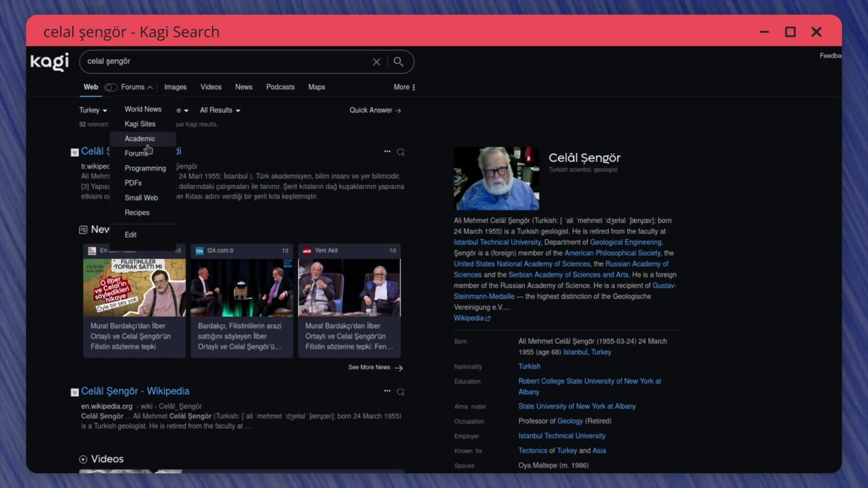Expand the Turkey region dropdown
This screenshot has height=488, width=868.
click(x=93, y=110)
